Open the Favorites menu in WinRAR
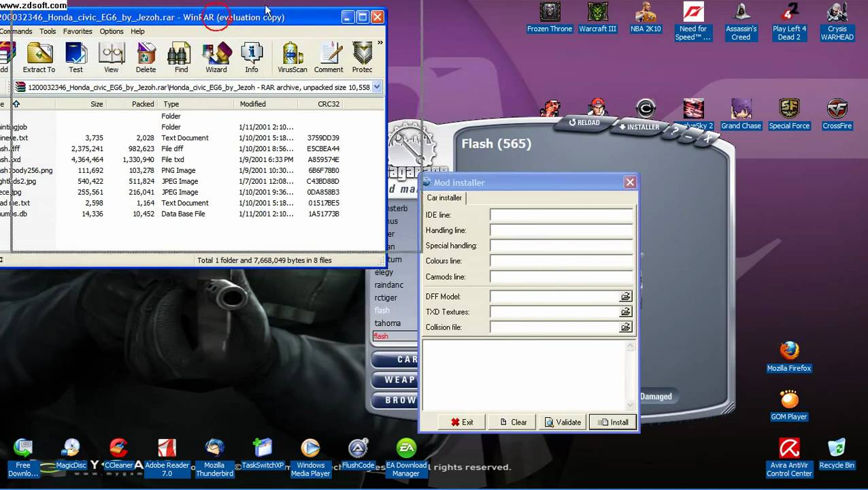The height and width of the screenshot is (490, 868). point(78,31)
